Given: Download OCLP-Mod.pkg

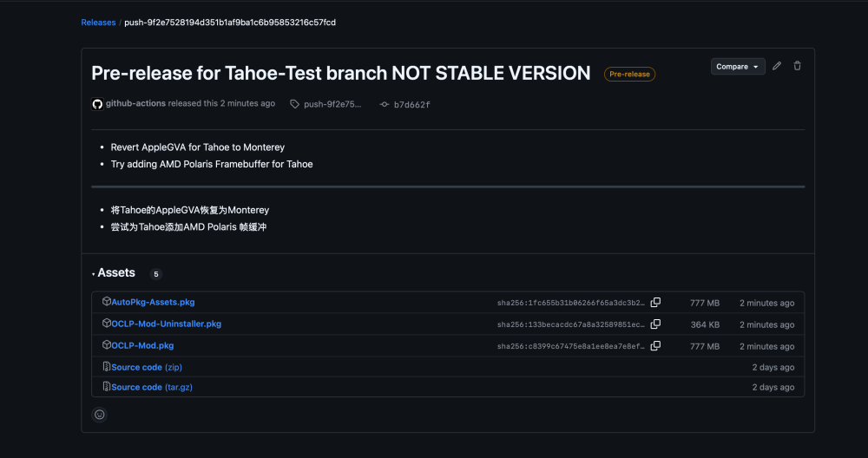Looking at the screenshot, I should pyautogui.click(x=142, y=345).
